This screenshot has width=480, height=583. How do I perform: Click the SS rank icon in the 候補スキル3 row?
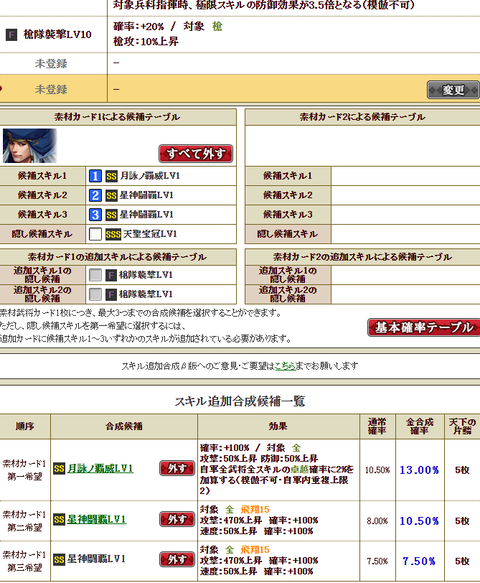point(111,215)
